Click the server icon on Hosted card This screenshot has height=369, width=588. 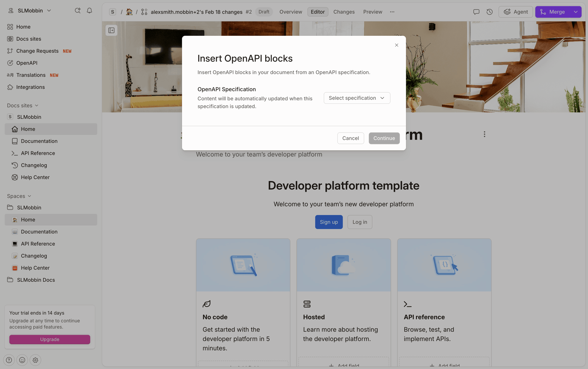(x=307, y=304)
